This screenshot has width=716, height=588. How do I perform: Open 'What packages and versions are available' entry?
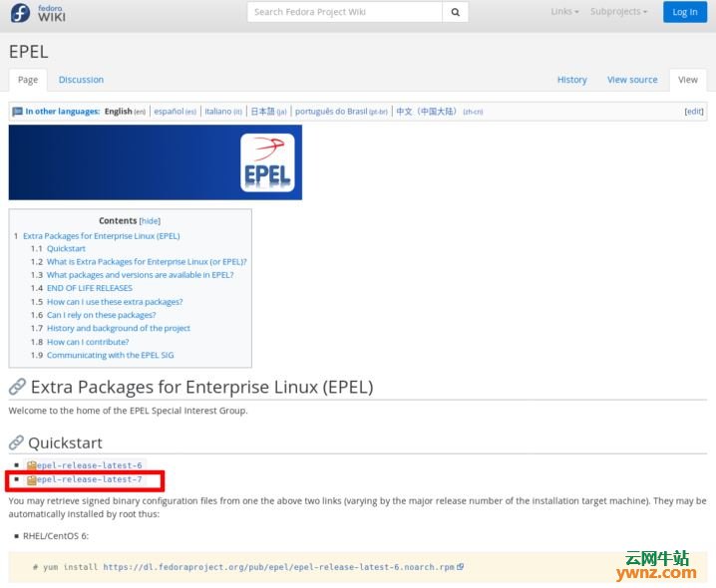141,275
